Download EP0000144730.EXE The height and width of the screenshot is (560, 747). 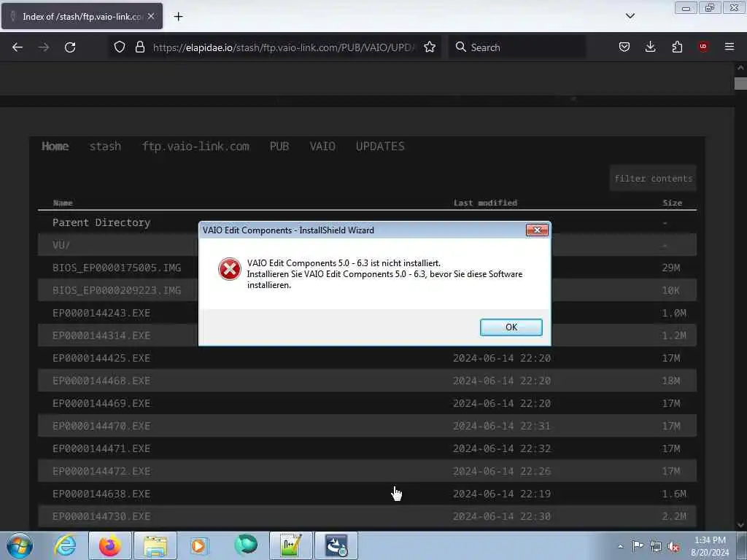tap(101, 517)
